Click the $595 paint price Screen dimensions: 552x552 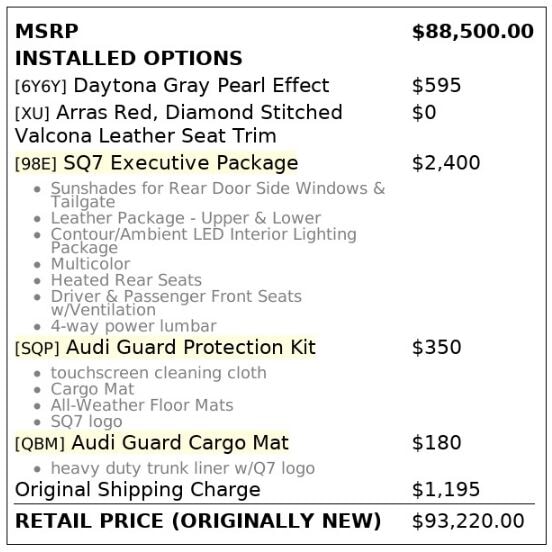[437, 86]
